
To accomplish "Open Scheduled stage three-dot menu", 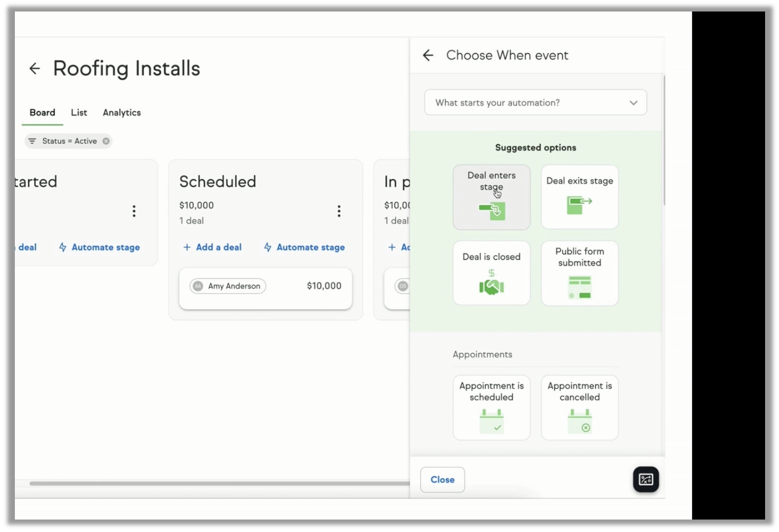I will click(339, 211).
